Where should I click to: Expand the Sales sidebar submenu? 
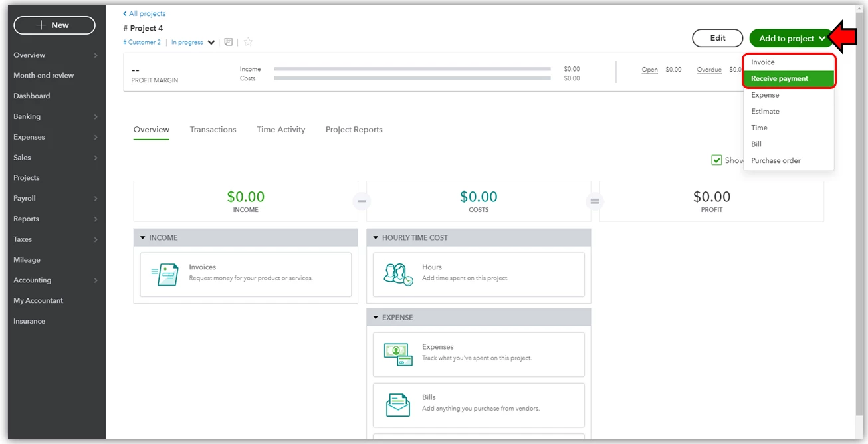[x=96, y=158]
